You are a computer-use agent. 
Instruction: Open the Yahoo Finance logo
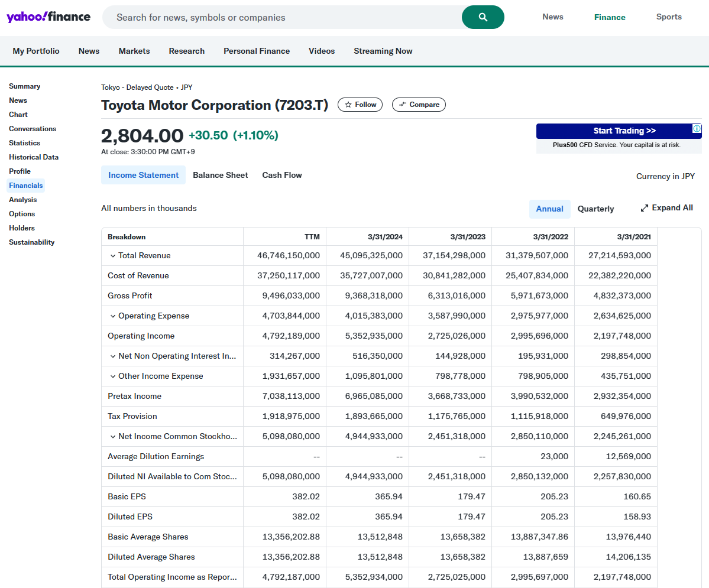pos(48,17)
